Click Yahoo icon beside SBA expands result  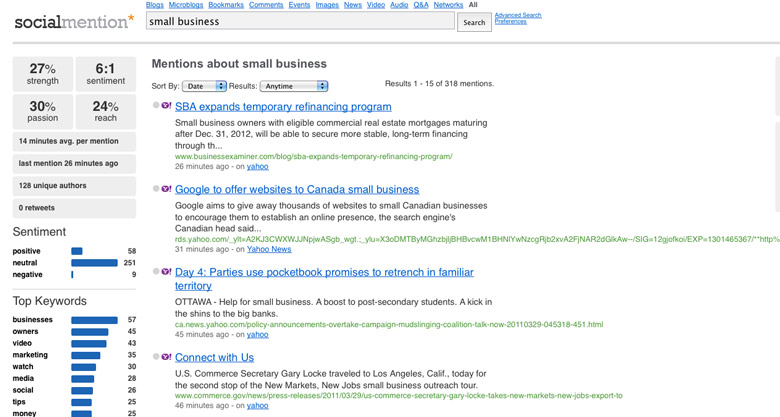166,105
